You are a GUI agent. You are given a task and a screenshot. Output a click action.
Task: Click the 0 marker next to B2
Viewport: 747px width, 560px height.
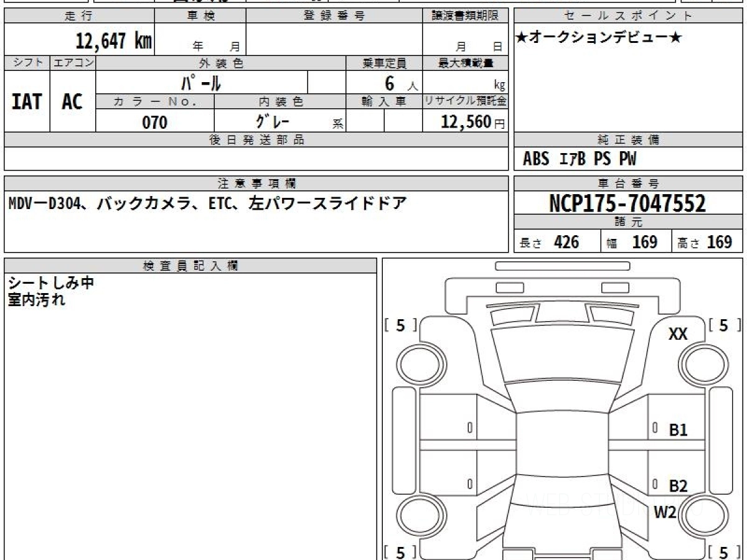[655, 484]
